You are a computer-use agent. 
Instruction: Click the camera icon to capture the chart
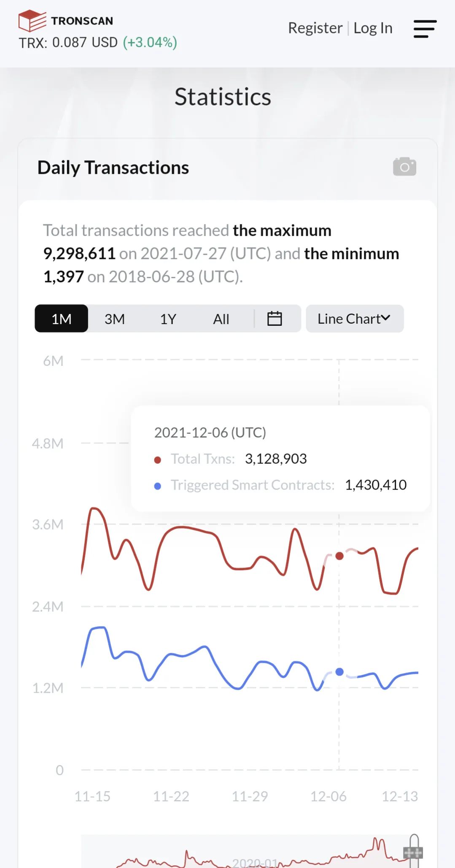(404, 166)
